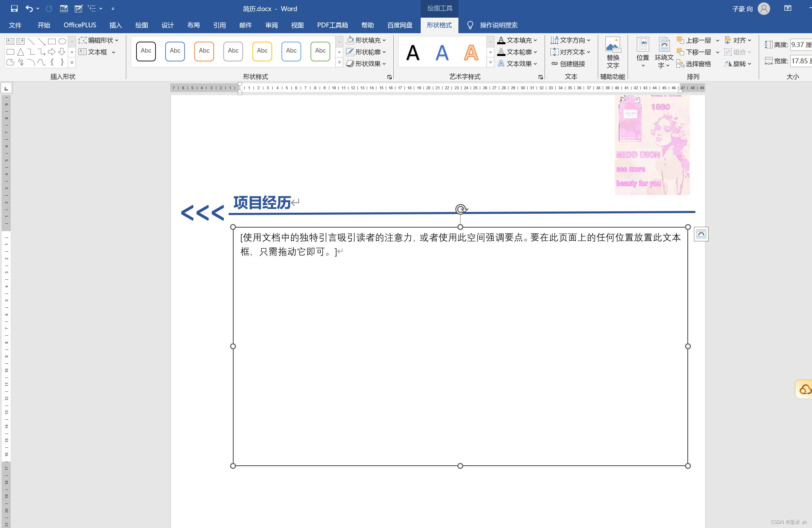Click the Undo arrow icon
This screenshot has width=812, height=528.
click(x=29, y=9)
